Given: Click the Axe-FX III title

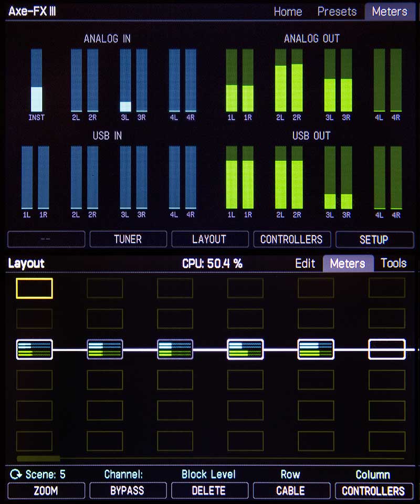Looking at the screenshot, I should pyautogui.click(x=32, y=11).
